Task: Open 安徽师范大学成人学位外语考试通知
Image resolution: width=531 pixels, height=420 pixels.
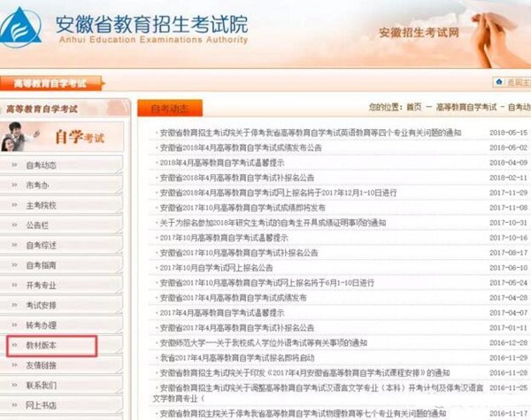Action: (263, 343)
